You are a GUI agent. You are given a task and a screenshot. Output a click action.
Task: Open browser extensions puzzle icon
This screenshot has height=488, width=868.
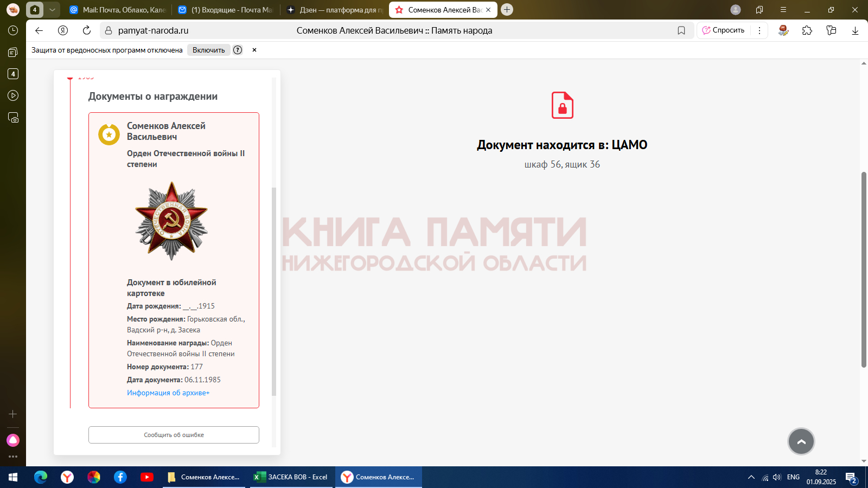tap(807, 30)
